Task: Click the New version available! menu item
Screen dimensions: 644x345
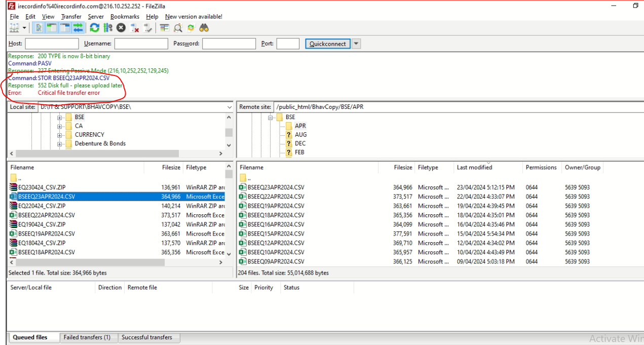Action: (x=194, y=17)
